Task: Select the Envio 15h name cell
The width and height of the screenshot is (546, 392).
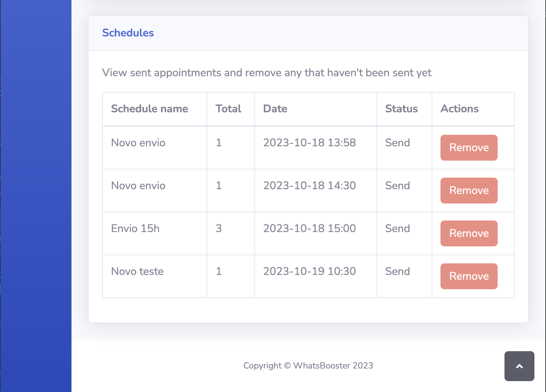Action: 155,233
